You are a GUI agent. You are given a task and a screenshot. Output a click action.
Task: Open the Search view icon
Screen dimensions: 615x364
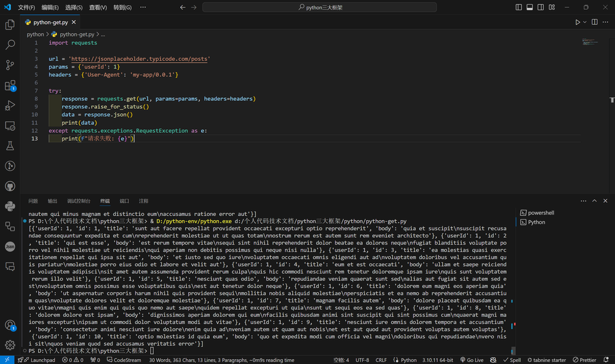tap(10, 45)
